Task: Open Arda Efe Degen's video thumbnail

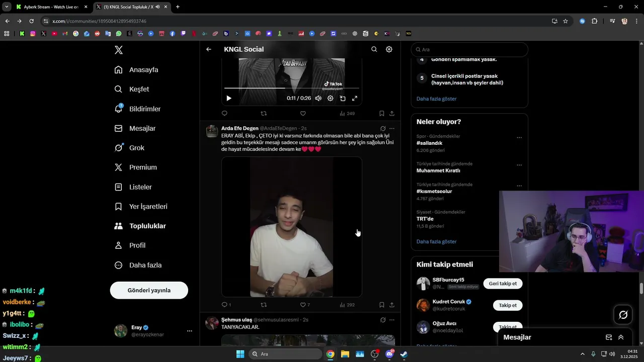Action: click(292, 227)
